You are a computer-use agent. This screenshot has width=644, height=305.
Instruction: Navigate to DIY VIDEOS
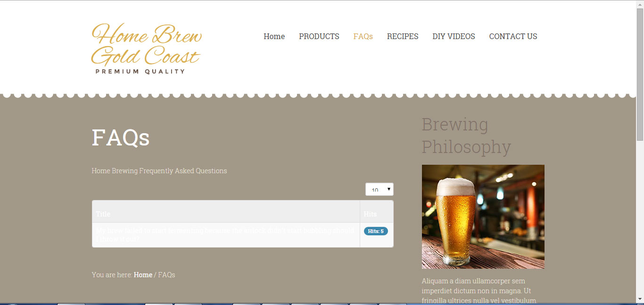pyautogui.click(x=454, y=36)
